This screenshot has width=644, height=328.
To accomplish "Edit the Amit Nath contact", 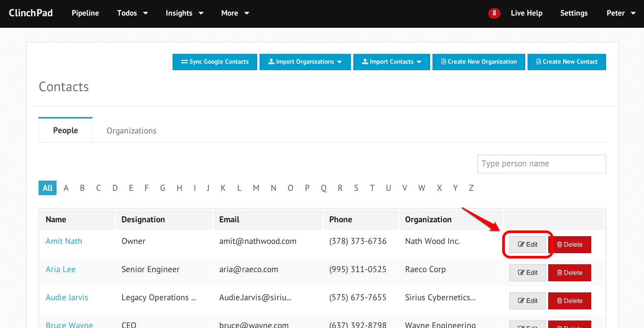I will 528,245.
